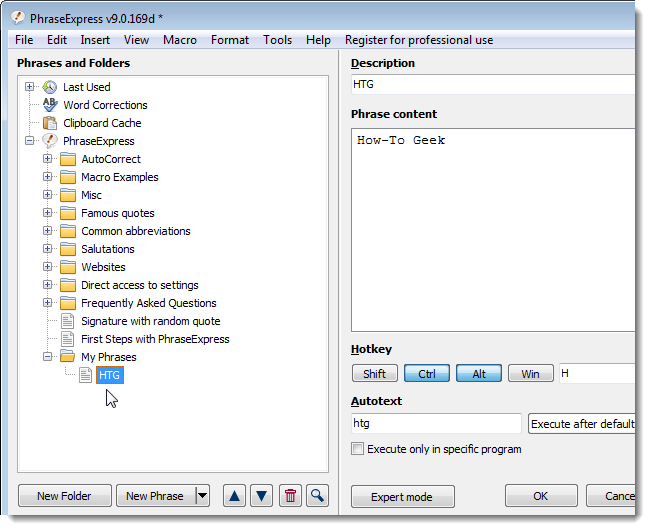The image size is (650, 530).
Task: Expand the Misc folder
Action: (48, 195)
